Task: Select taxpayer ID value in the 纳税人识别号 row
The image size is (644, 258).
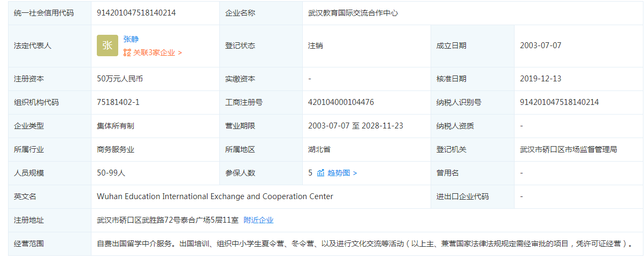Action: [559, 102]
